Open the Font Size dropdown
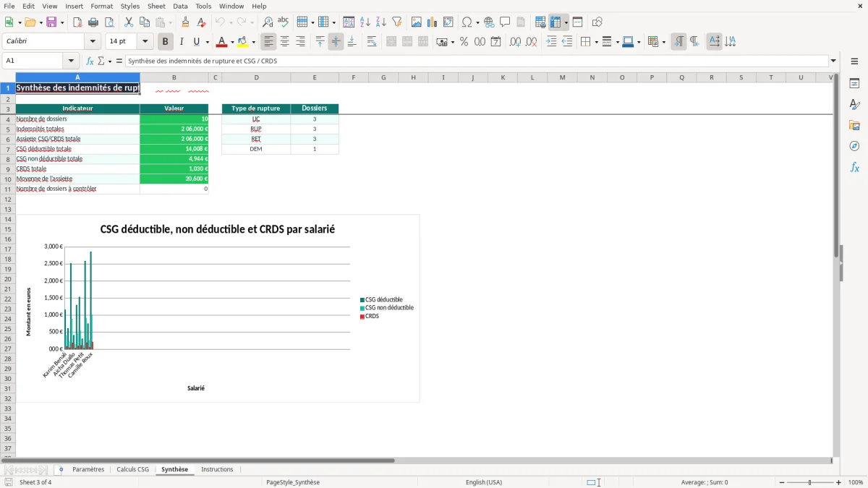Viewport: 868px width, 488px height. click(x=145, y=42)
